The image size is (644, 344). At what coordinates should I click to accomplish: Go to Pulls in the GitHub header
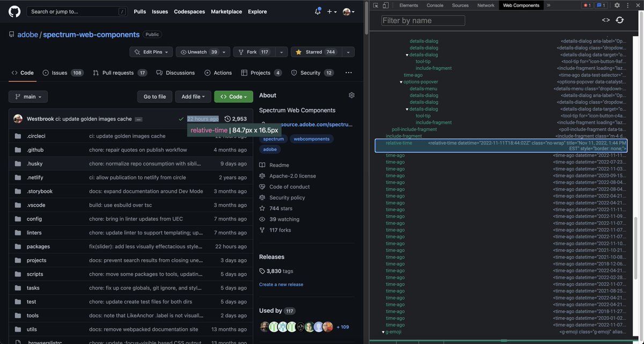tap(140, 11)
